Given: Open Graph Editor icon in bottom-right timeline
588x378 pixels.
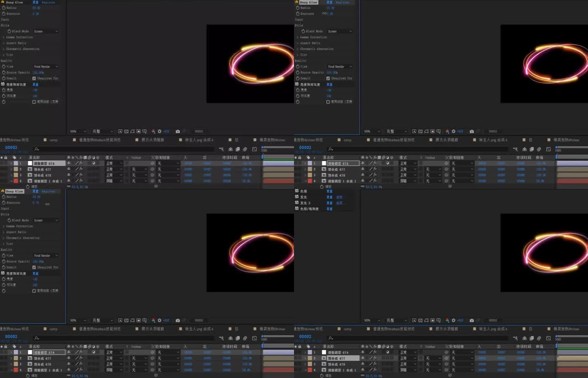Looking at the screenshot, I should pyautogui.click(x=548, y=338).
